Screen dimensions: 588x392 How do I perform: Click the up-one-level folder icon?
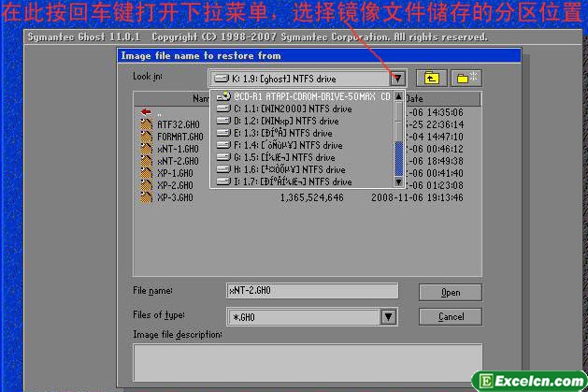point(432,78)
